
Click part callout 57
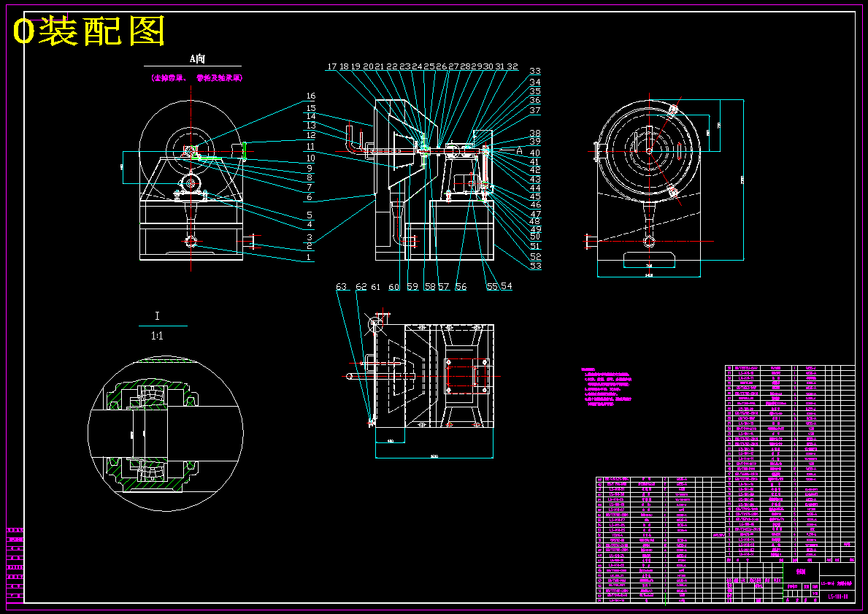pyautogui.click(x=444, y=286)
